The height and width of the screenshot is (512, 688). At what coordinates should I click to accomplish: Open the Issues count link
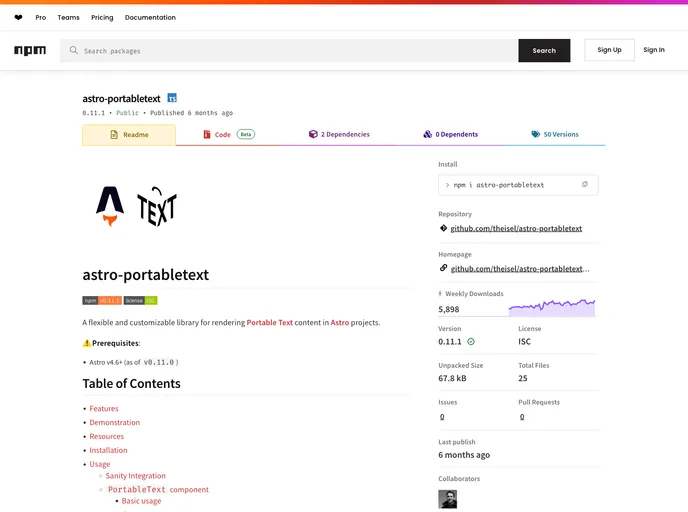(x=442, y=417)
